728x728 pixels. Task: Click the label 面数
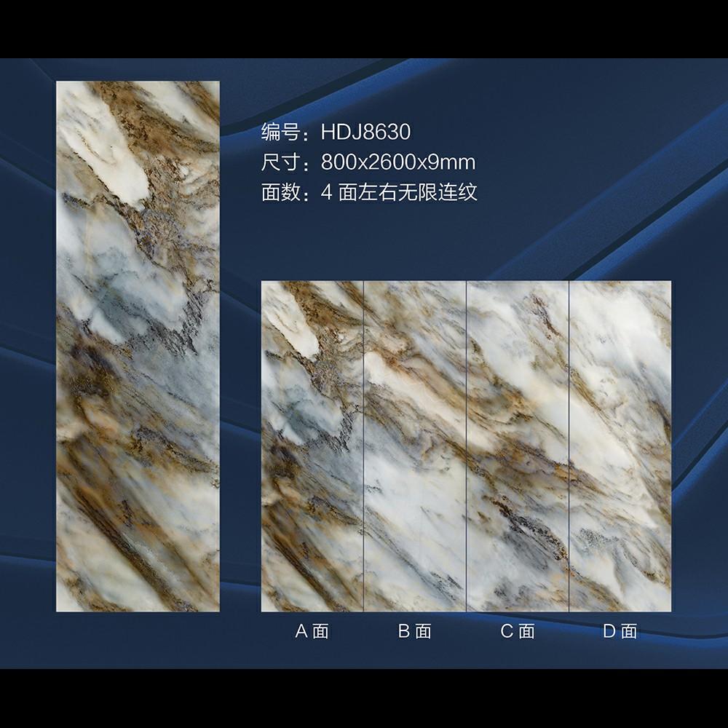280,192
